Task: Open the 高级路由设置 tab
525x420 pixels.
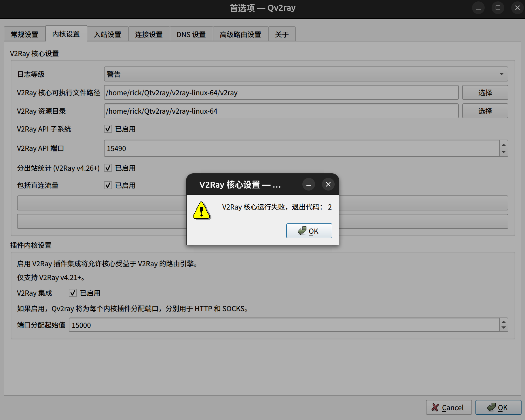Action: pos(240,35)
